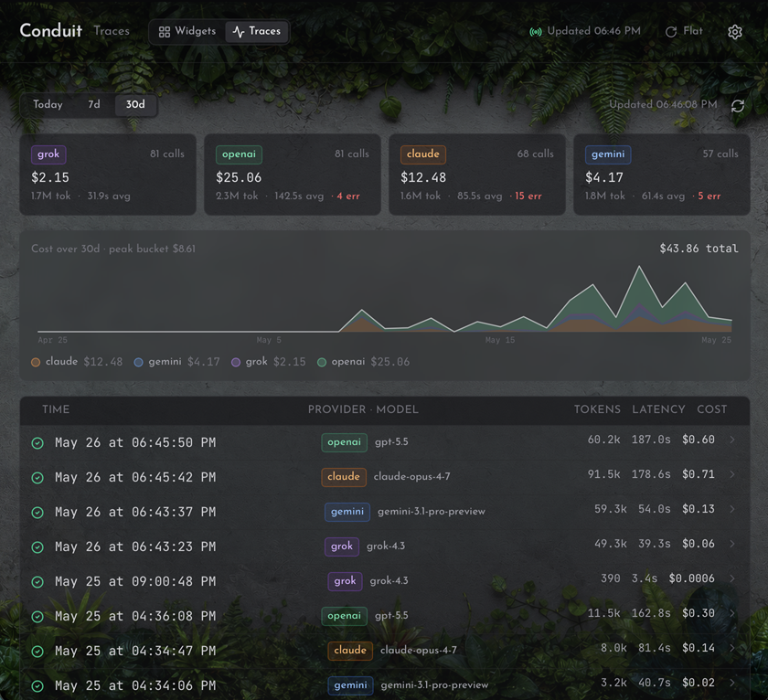Click the refresh icon beside Updated 06:46:08 PM

(738, 106)
